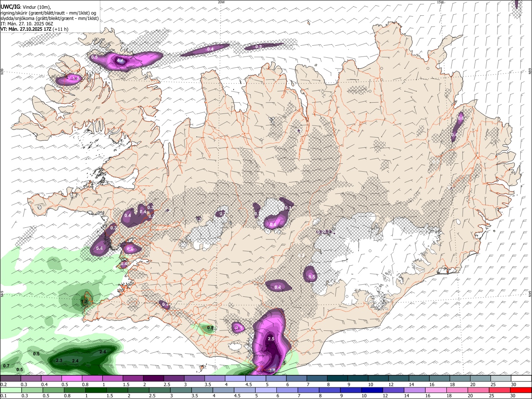Viewport: 532px width, 399px height.
Task: Click the 'IT: Mán. 27. 10. 2025 06Z' line
Action: pyautogui.click(x=27, y=24)
